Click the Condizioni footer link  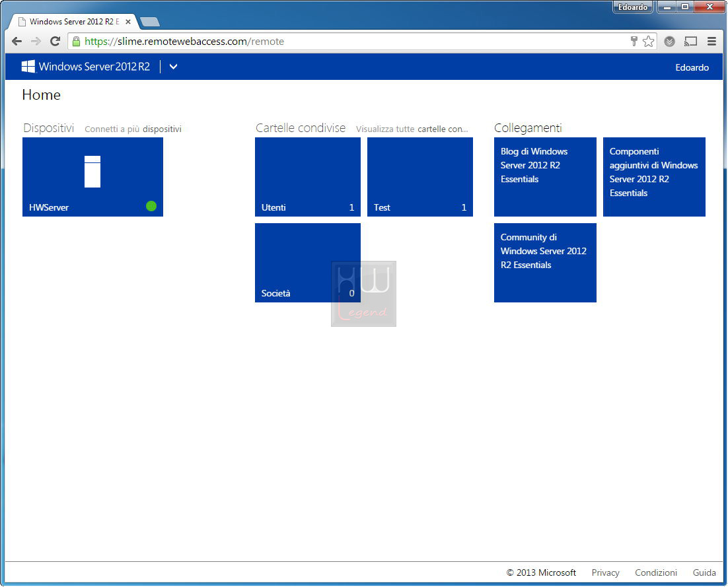tap(655, 572)
